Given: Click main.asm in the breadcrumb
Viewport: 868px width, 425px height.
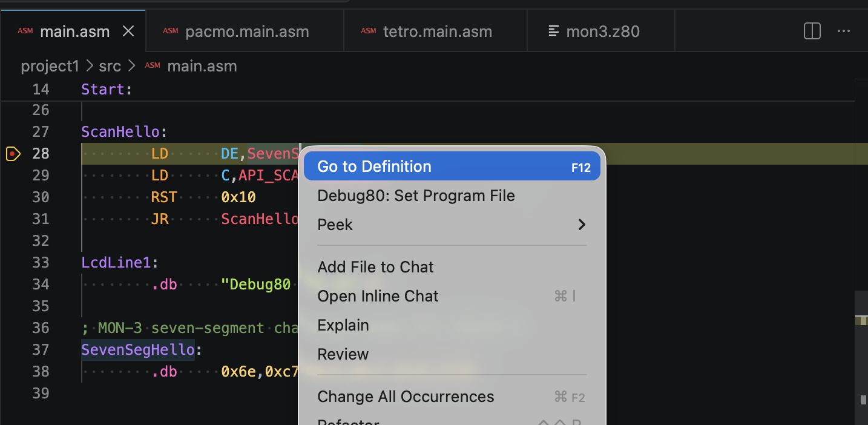Looking at the screenshot, I should 202,66.
